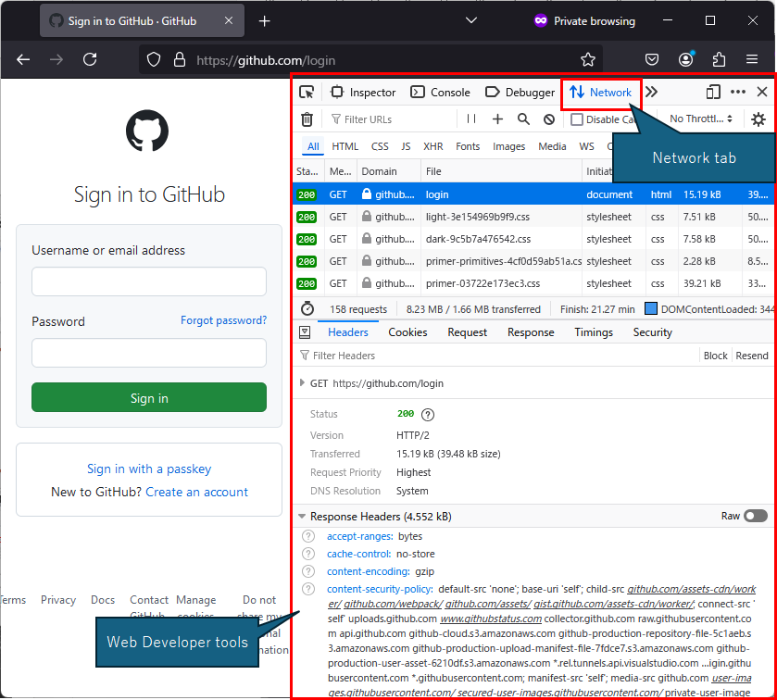Toggle the Raw headers switch
This screenshot has width=777, height=700.
point(755,517)
